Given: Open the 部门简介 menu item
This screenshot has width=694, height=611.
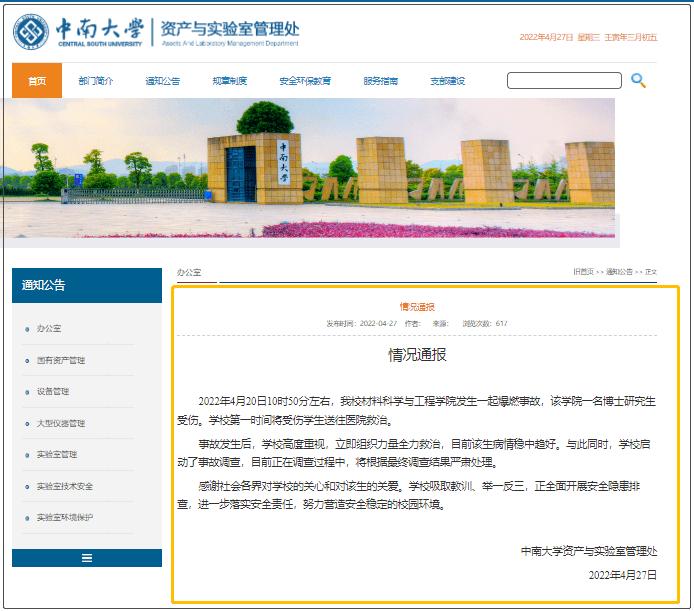Looking at the screenshot, I should [96, 81].
